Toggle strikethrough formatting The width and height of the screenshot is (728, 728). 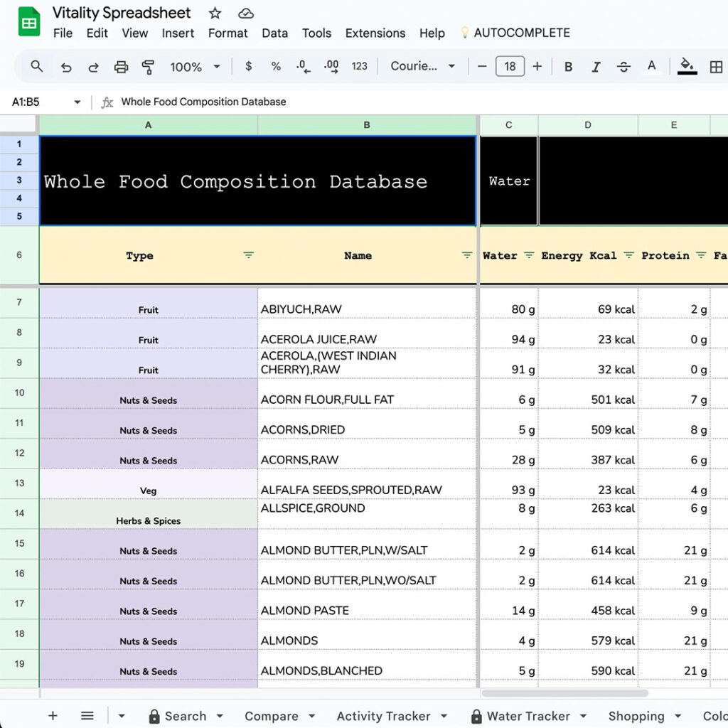(623, 67)
